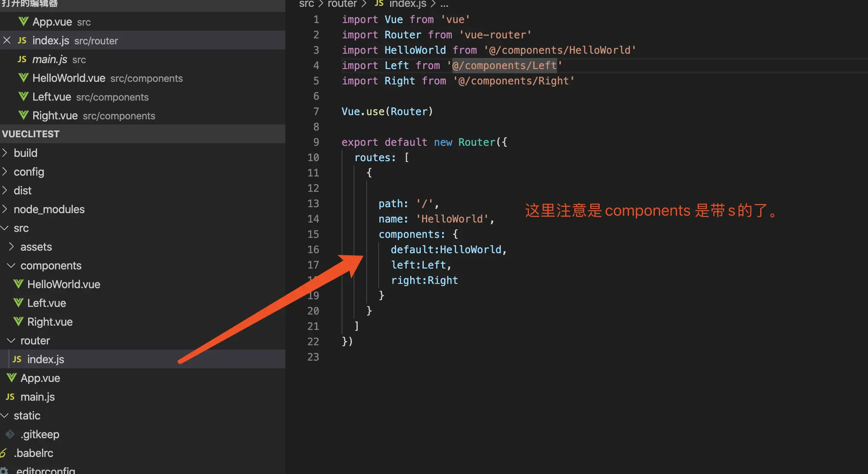868x474 pixels.
Task: Click Vue icon of HelloWorld.vue in open editors
Action: (23, 78)
